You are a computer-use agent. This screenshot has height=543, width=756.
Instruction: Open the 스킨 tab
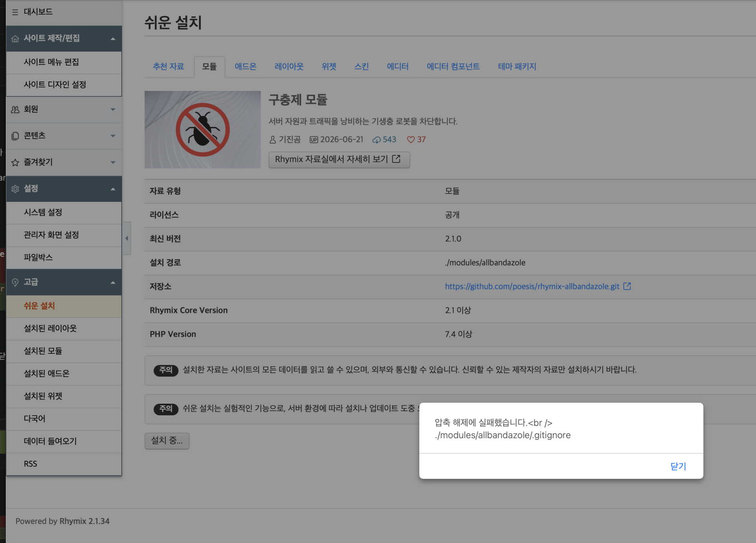[x=361, y=66]
